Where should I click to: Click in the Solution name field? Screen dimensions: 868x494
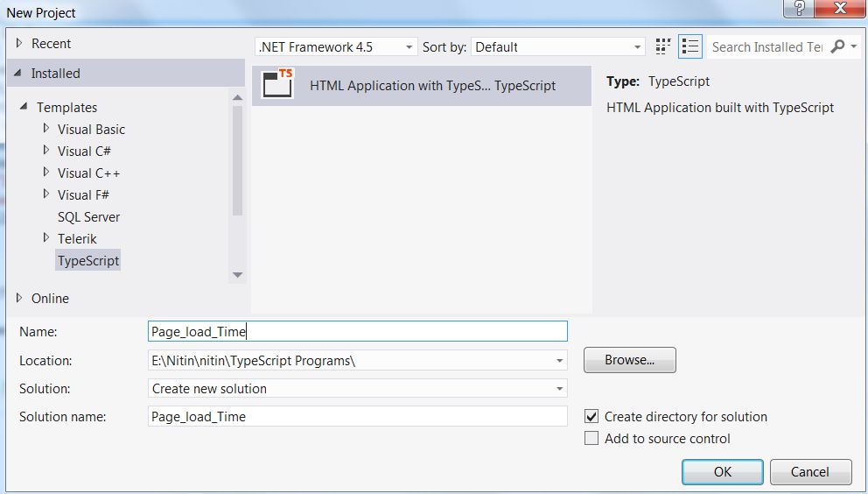(358, 416)
